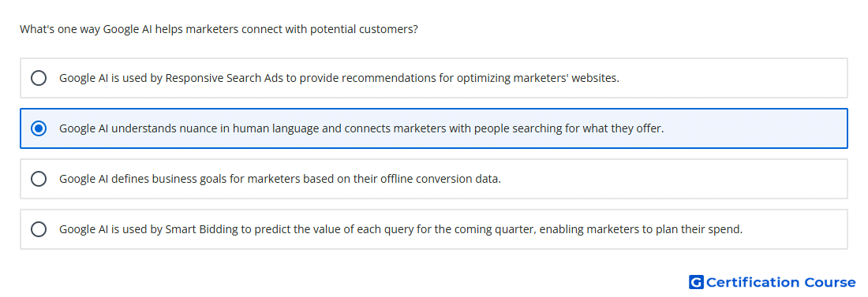
Task: Select the Smart Bidding answer radio button
Action: click(x=39, y=229)
